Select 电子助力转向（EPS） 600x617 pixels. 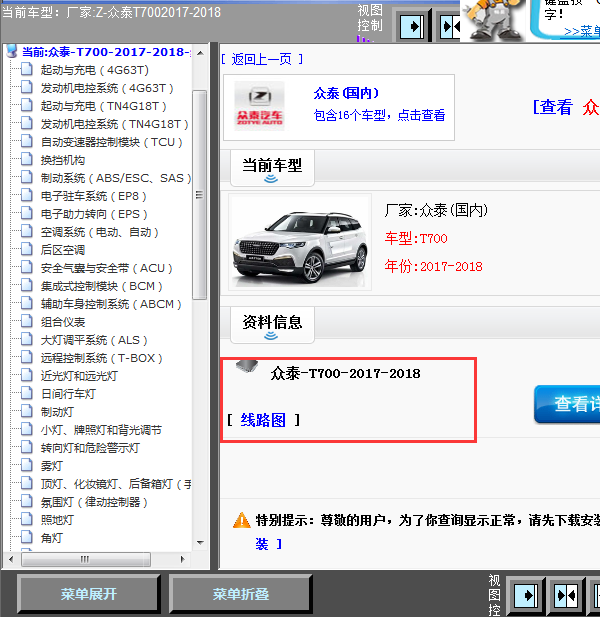[x=94, y=214]
